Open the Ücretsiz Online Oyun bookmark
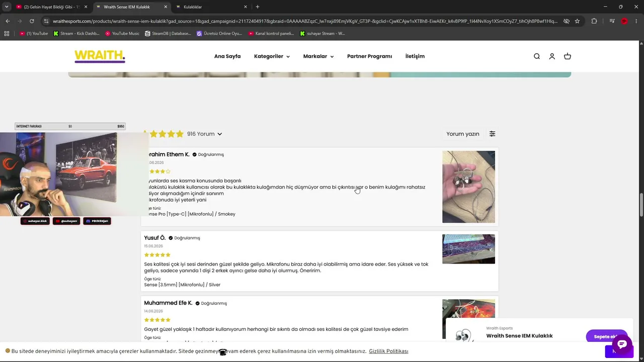The height and width of the screenshot is (362, 644). 219,34
